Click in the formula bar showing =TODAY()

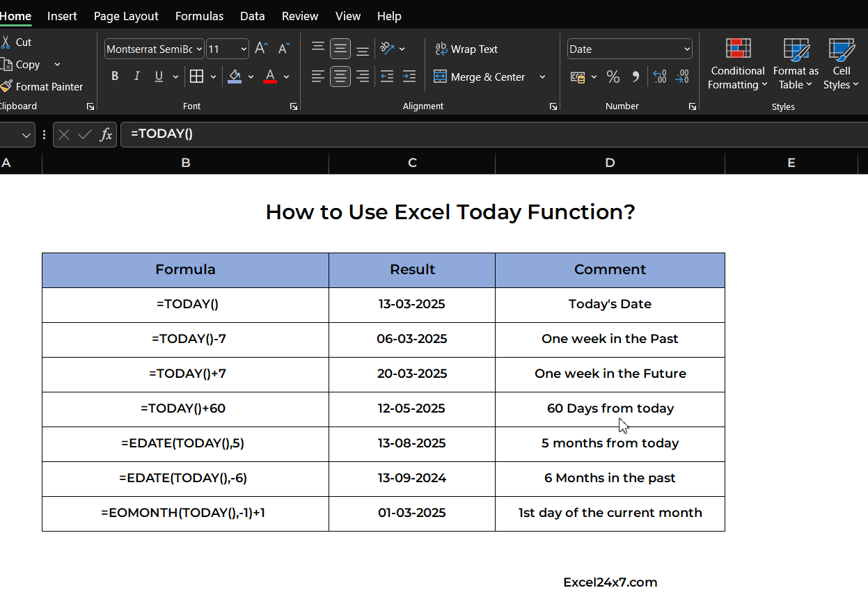(494, 134)
